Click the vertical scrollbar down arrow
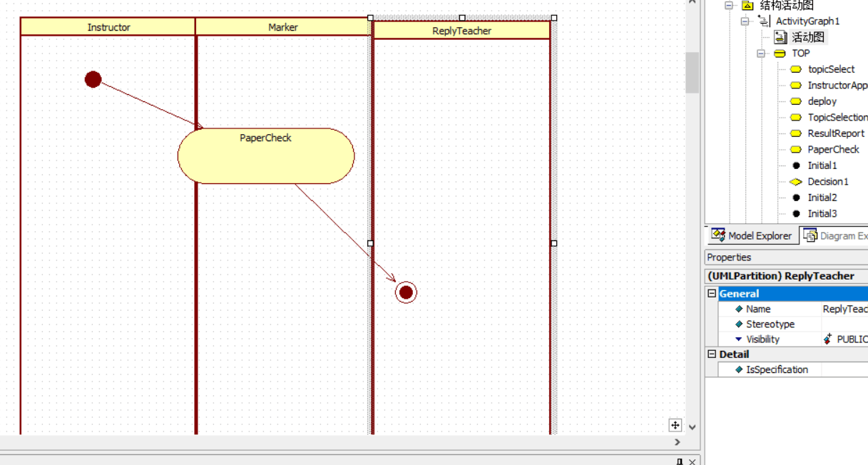The image size is (868, 465). tap(692, 427)
